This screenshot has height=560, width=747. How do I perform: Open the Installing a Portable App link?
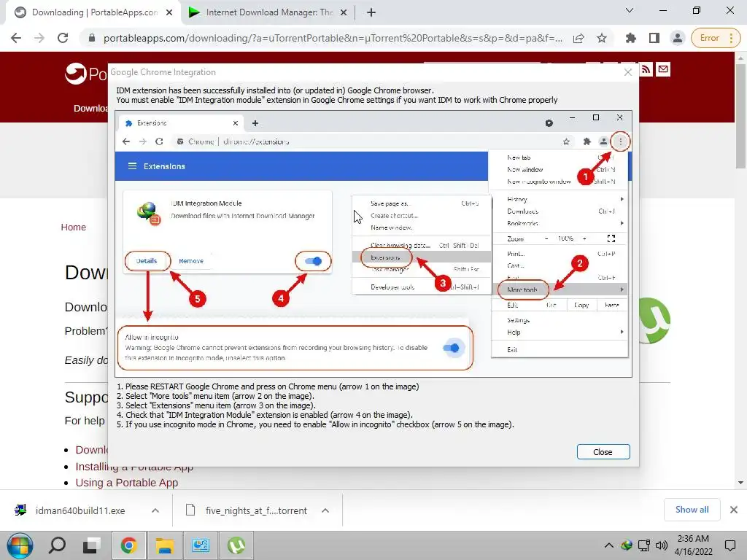click(134, 467)
